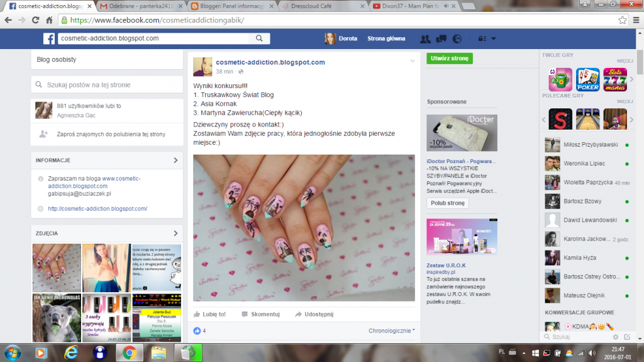Screen dimensions: 644x362
Task: Open the friend requests icon
Action: pos(425,38)
